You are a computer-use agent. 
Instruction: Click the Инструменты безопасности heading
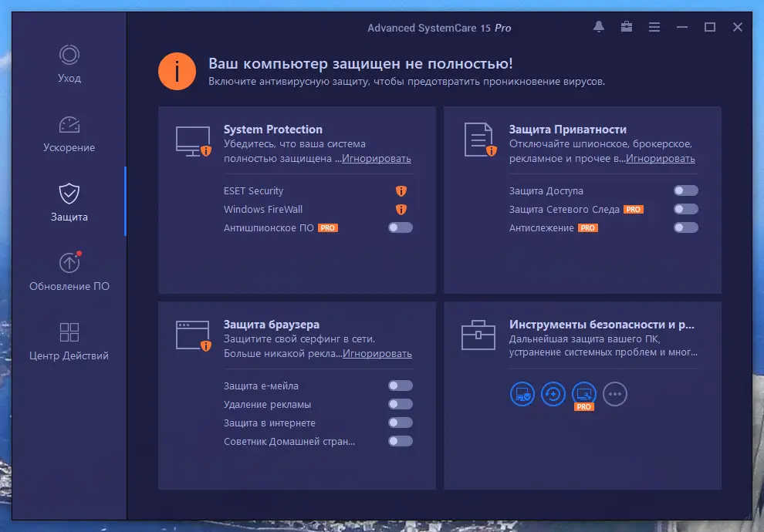click(602, 325)
